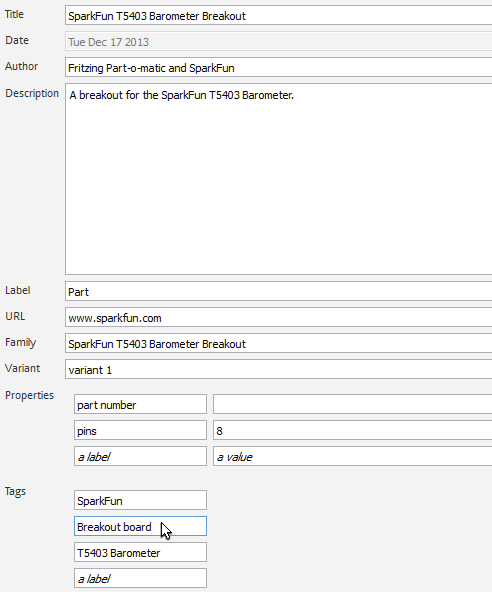Click inside the Description text area
The image size is (492, 592).
coord(279,179)
